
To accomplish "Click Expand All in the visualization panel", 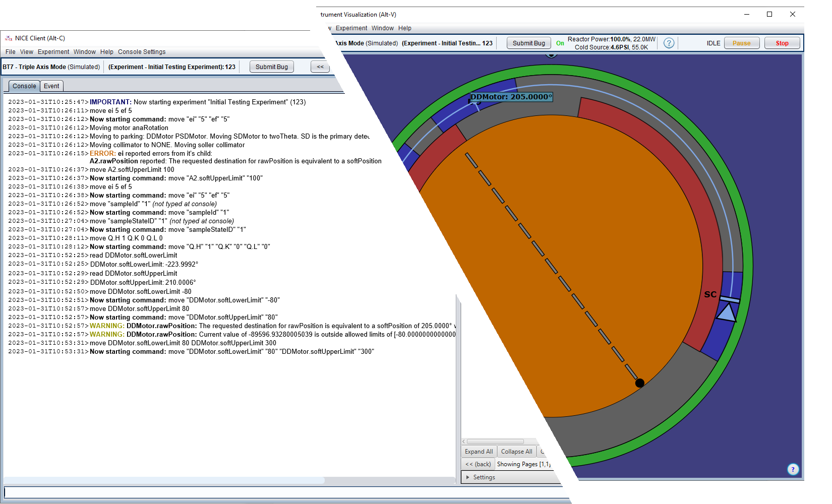I will (x=478, y=451).
